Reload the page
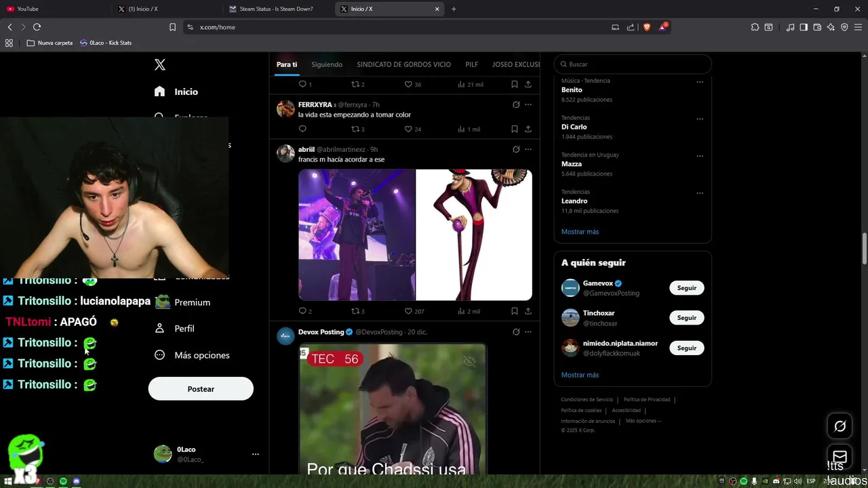The image size is (868, 488). (37, 27)
